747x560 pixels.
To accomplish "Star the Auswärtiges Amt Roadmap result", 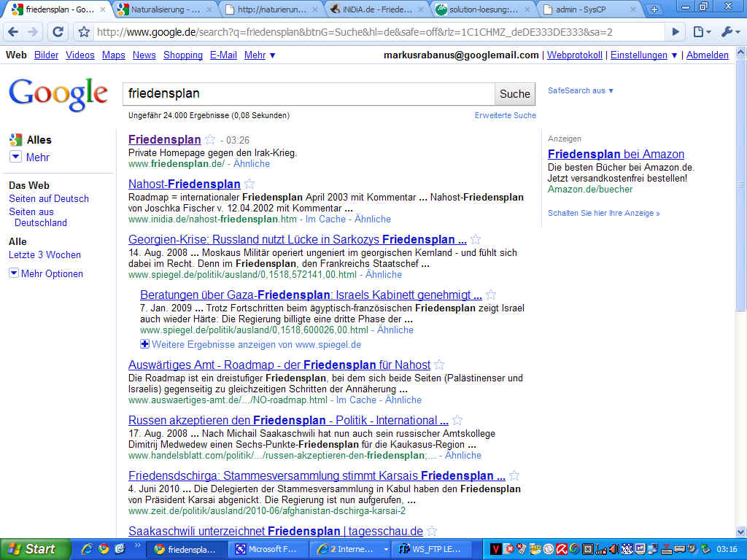I will [439, 365].
